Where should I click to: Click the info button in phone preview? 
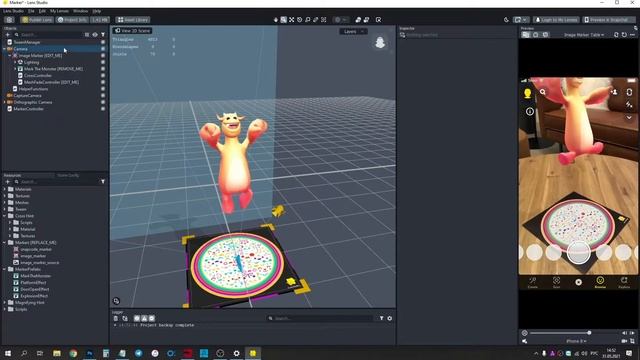coord(530,111)
